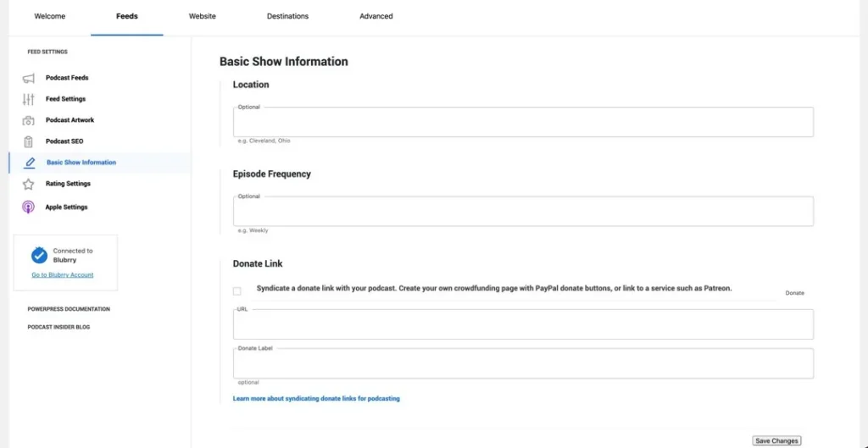Open Rating Settings in the sidebar
The width and height of the screenshot is (868, 448).
pos(68,184)
